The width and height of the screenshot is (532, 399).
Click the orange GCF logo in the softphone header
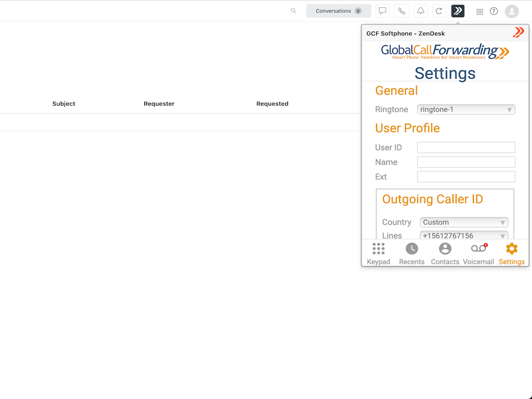(518, 33)
